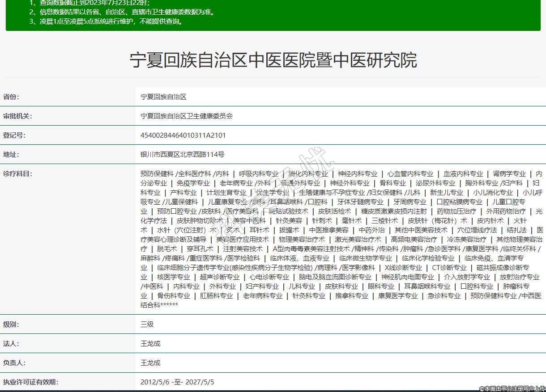Click the 宁夏回族自治区卫生健康委员会 approval authority value

(x=187, y=116)
